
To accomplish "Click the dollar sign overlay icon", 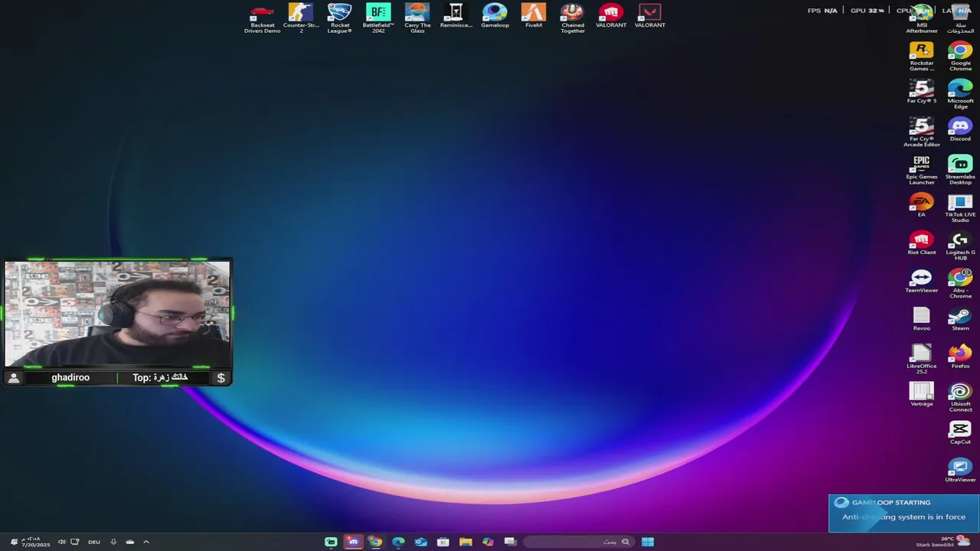I will [x=221, y=377].
